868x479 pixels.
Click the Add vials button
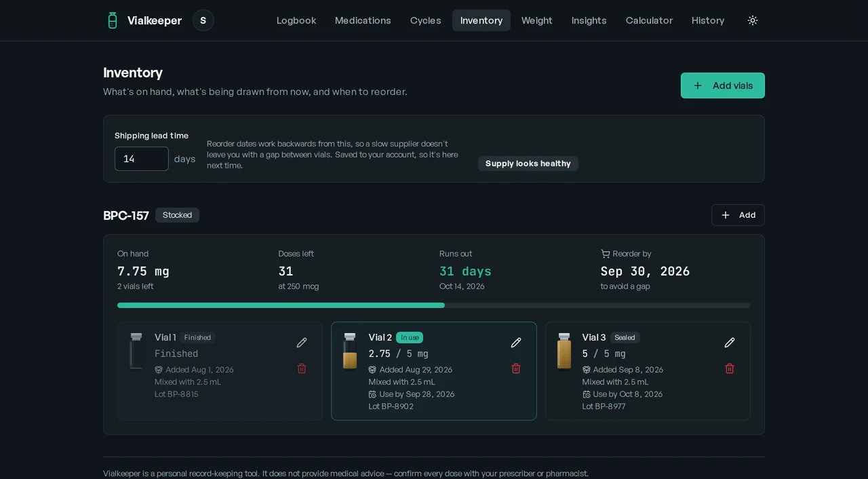pos(723,85)
